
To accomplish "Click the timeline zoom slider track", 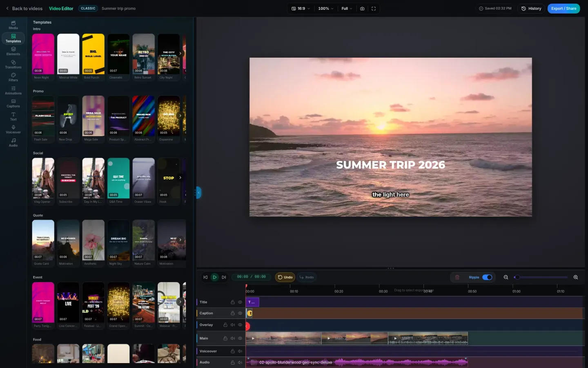I will tap(541, 277).
